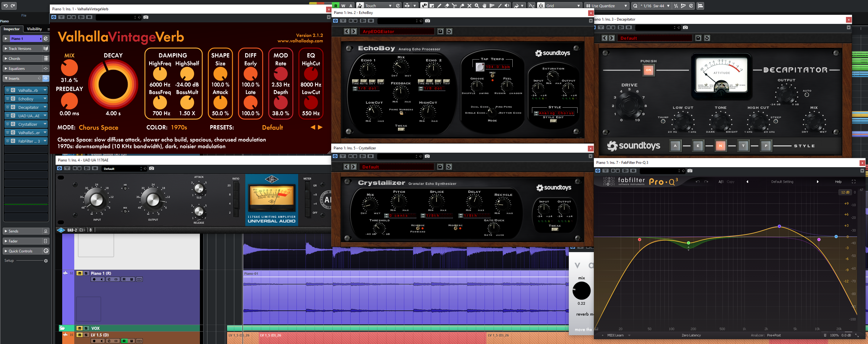
Task: Click the Chorus Space mode label
Action: click(x=98, y=128)
